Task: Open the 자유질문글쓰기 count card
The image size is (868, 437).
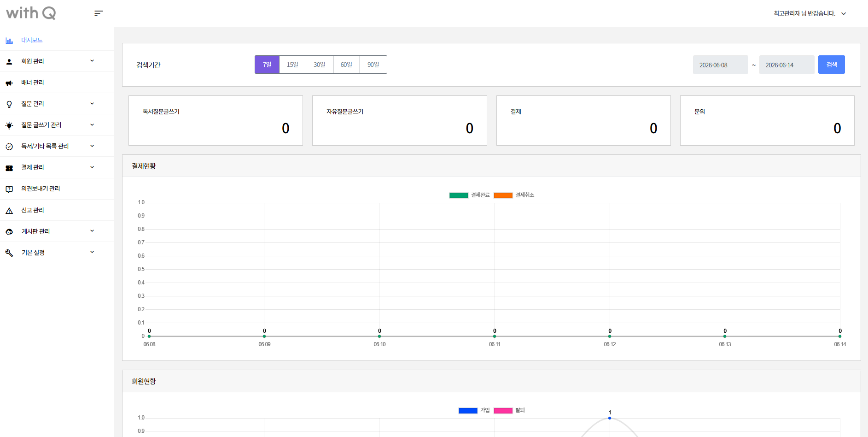Action: tap(399, 121)
